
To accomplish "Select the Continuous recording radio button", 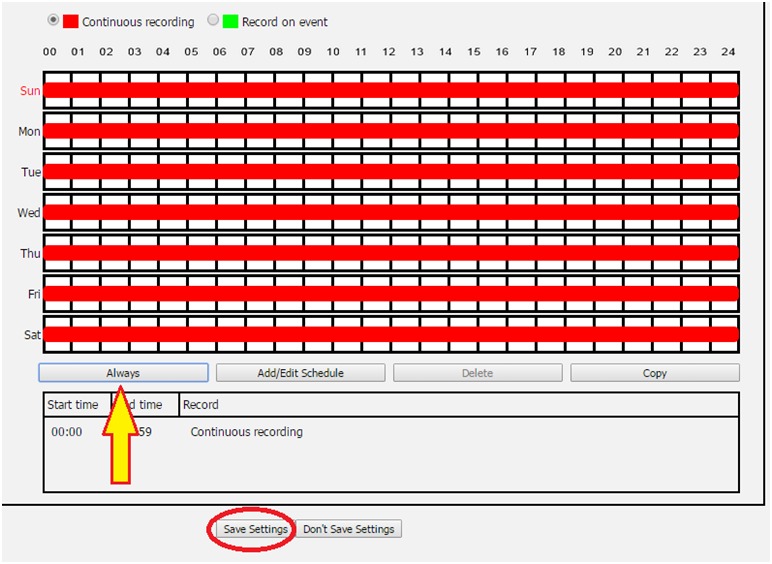I will [x=53, y=20].
